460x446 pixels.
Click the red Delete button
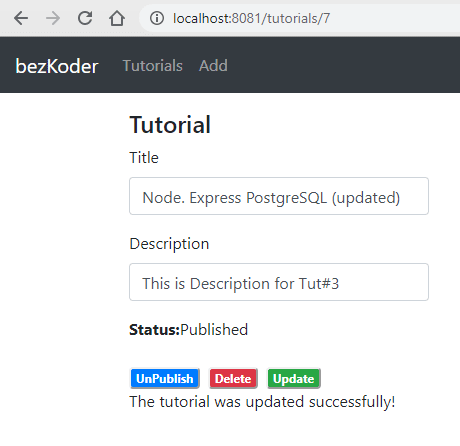point(233,378)
